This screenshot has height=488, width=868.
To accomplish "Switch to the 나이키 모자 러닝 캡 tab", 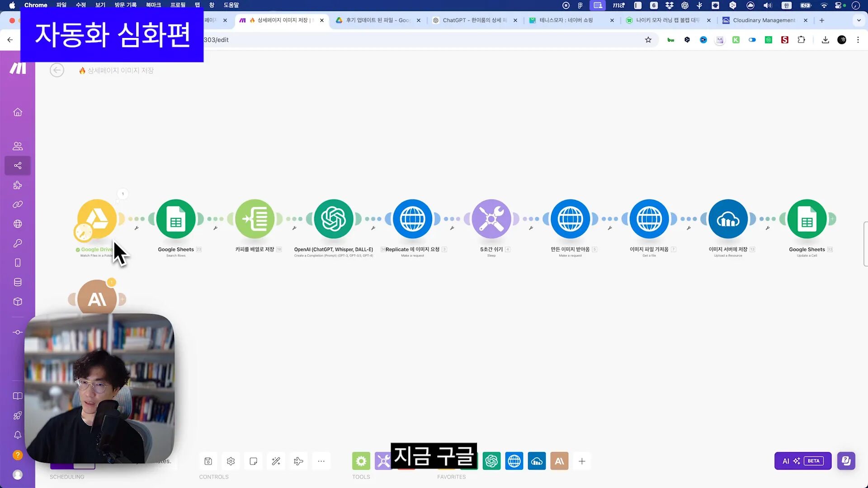I will (x=667, y=20).
